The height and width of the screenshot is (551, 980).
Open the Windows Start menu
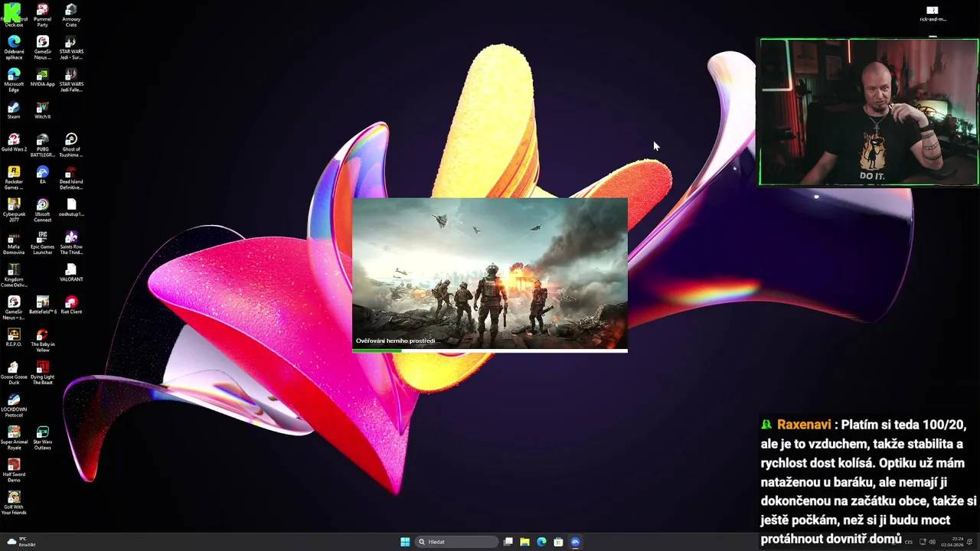point(405,542)
